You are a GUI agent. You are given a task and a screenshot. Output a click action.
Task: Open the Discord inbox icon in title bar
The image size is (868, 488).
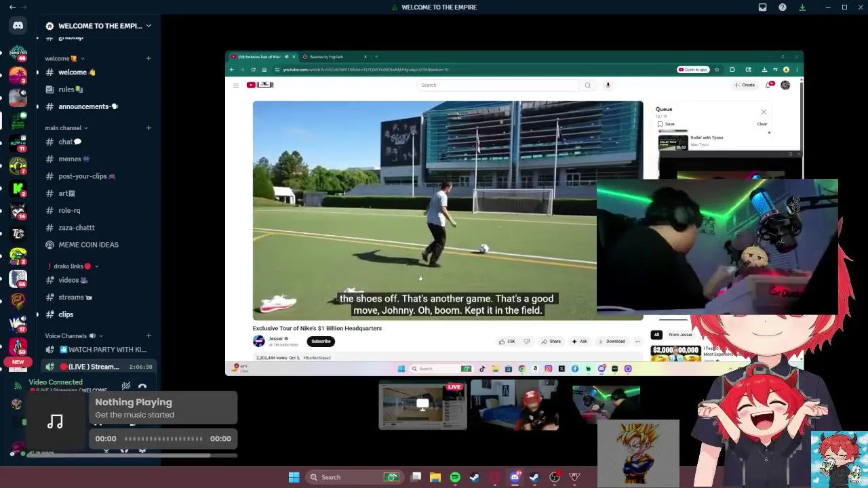pos(762,7)
